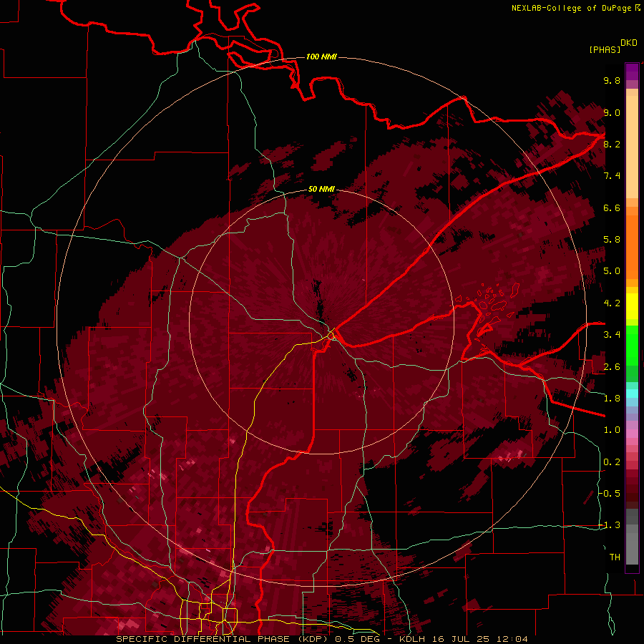
Task: Click the 100 NMI range ring label
Action: click(321, 57)
